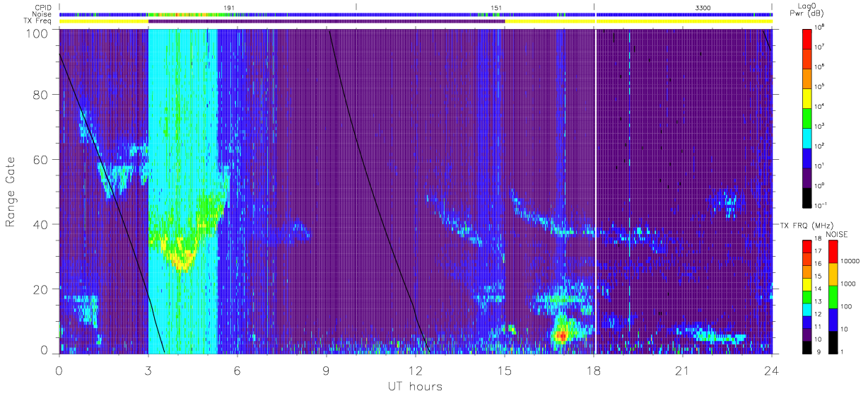868x401 pixels.
Task: Select the '6' tick label on UT hours axis
Action: (x=237, y=371)
